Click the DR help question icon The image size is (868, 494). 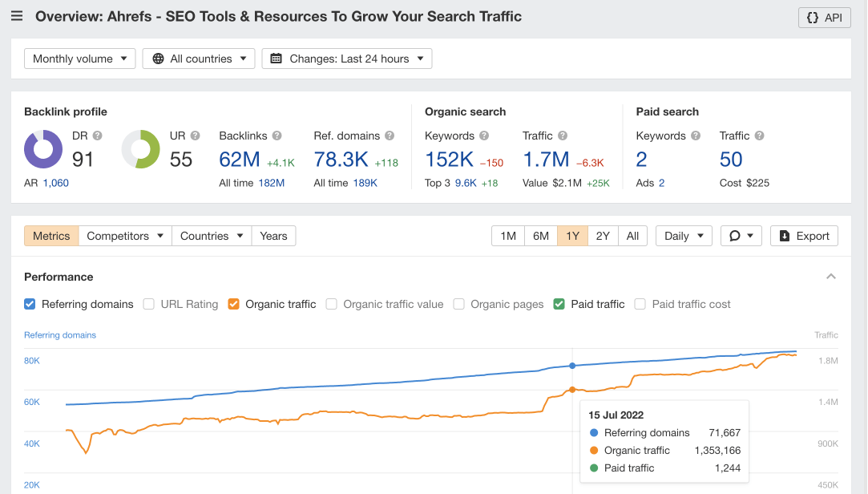click(98, 136)
